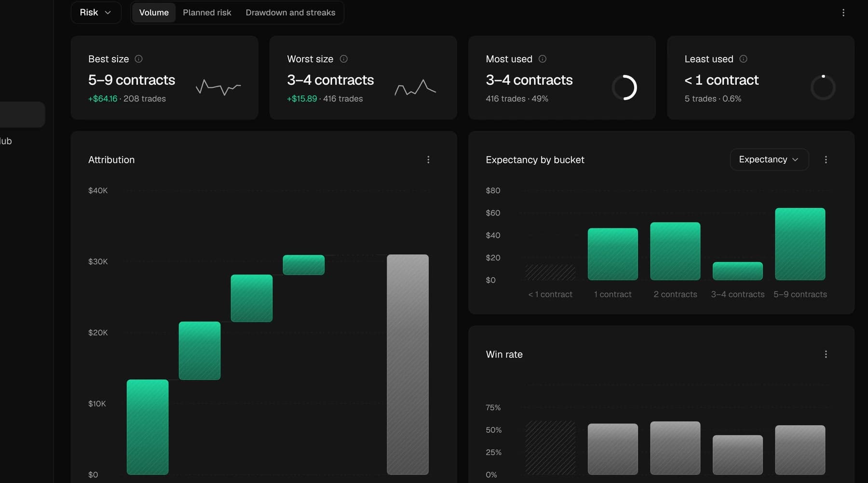Click the 3–4 contracts expectancy bar
The image size is (868, 483).
(738, 271)
